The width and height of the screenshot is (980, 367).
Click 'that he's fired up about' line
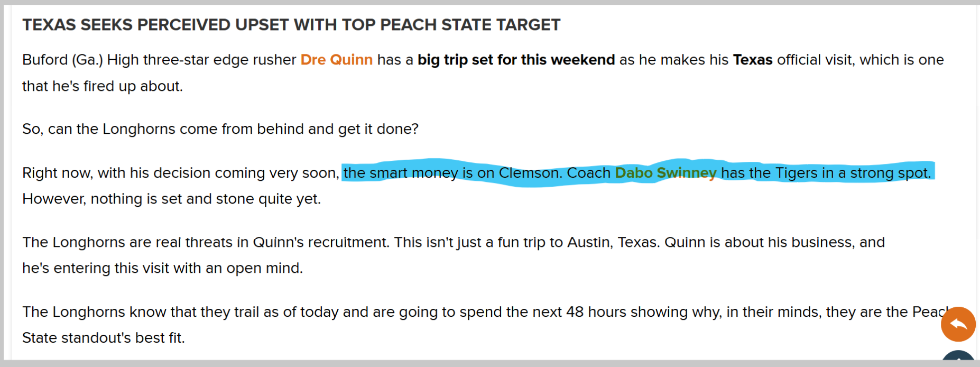tap(103, 86)
